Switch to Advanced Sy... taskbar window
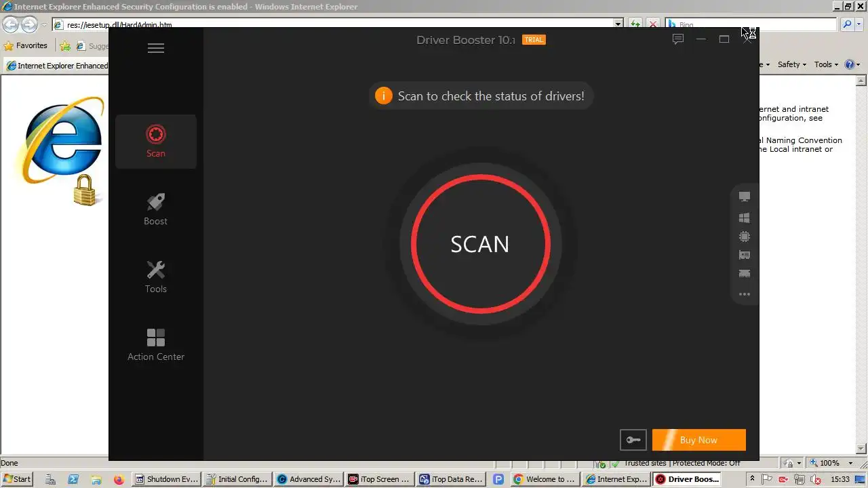The height and width of the screenshot is (488, 868). pyautogui.click(x=309, y=479)
